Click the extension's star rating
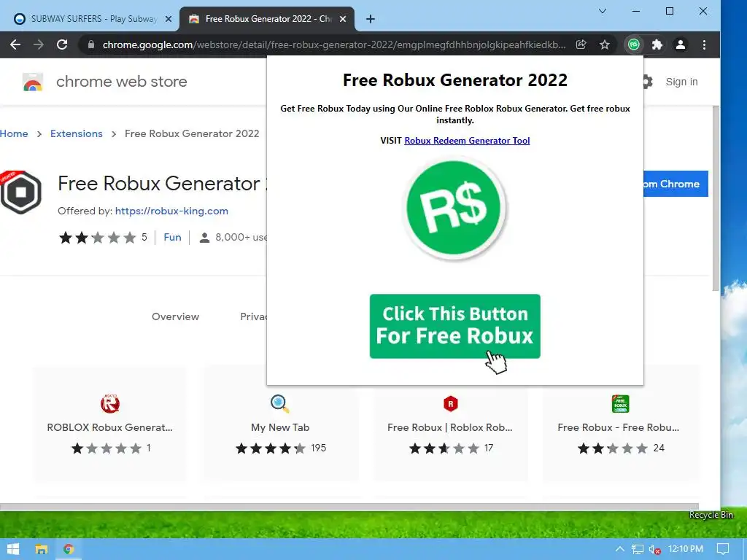This screenshot has height=560, width=747. [x=97, y=237]
